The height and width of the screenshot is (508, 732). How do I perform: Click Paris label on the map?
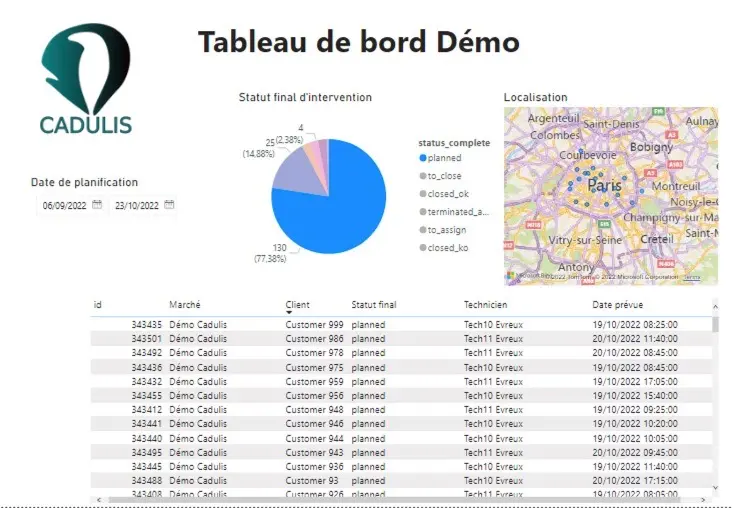[604, 186]
